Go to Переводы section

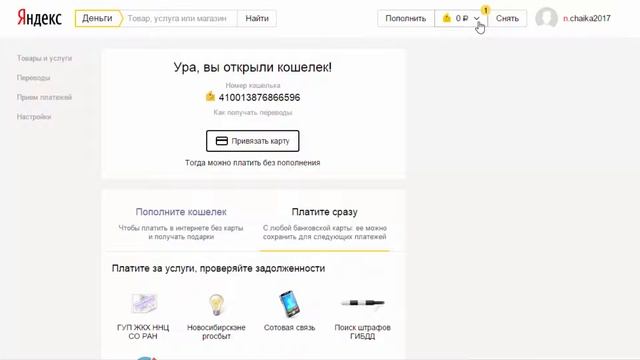point(33,78)
